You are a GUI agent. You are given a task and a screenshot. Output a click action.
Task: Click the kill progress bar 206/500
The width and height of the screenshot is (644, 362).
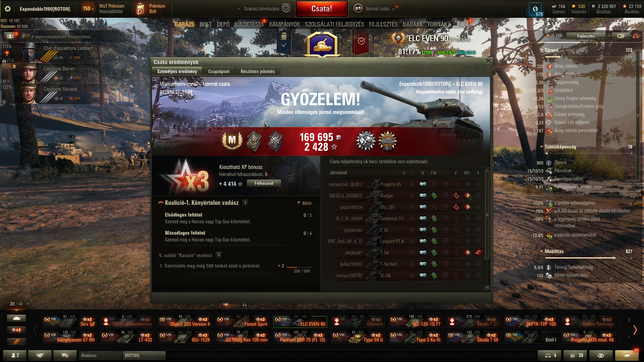(299, 267)
